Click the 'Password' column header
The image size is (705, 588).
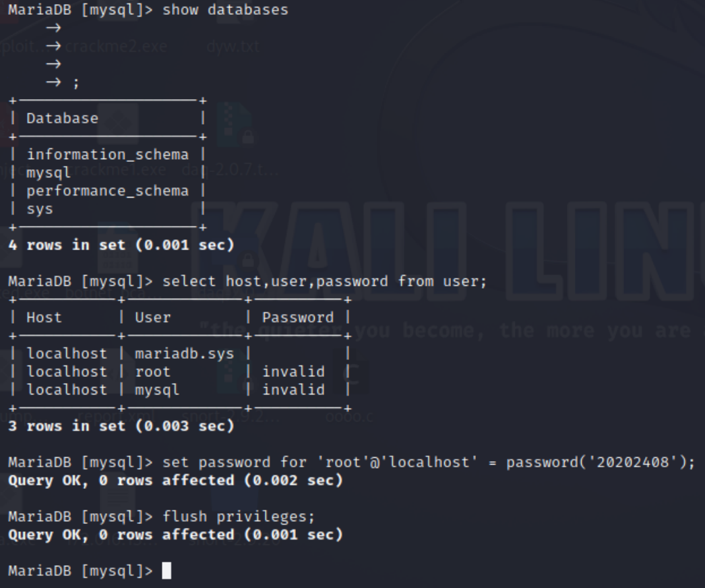(x=298, y=318)
